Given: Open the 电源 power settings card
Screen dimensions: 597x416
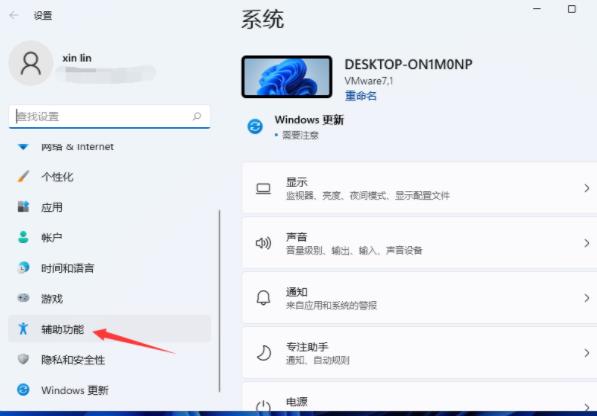Looking at the screenshot, I should pyautogui.click(x=420, y=397).
